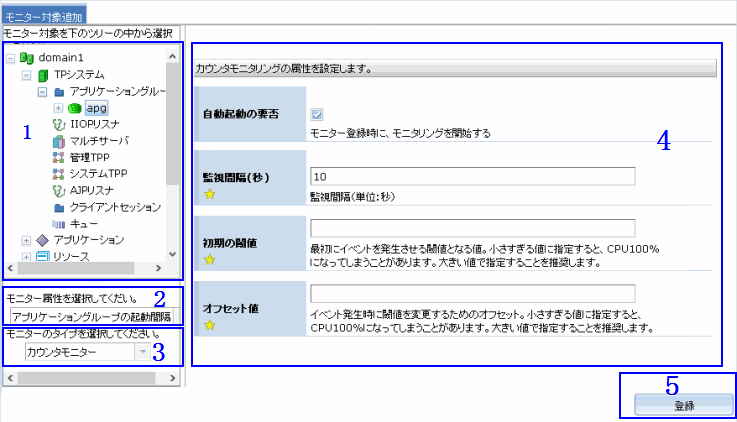Collapse the domain1 tree node
This screenshot has width=737, height=422.
[x=11, y=58]
